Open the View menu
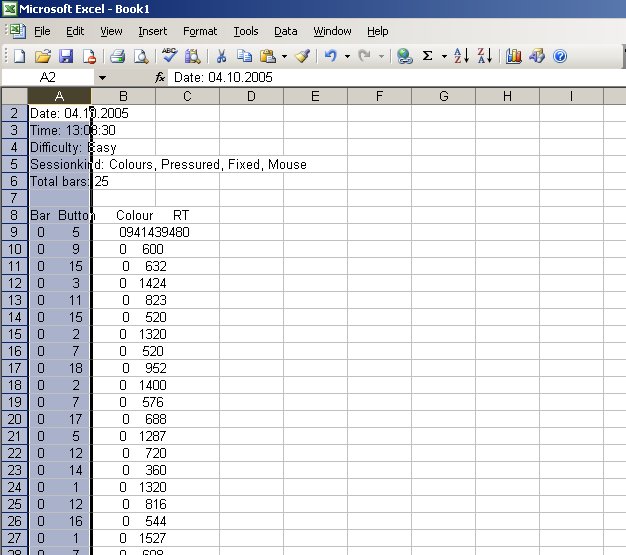 point(111,31)
